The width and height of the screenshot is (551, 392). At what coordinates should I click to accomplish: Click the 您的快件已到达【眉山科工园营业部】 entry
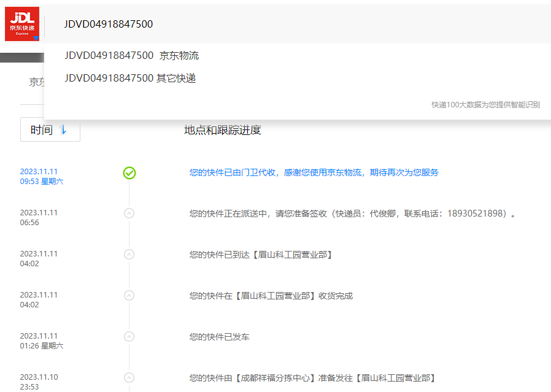261,255
